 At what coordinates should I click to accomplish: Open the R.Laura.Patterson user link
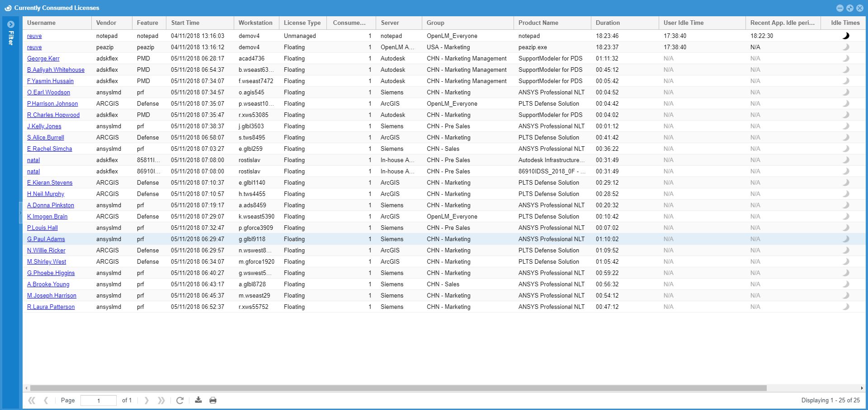(x=51, y=307)
